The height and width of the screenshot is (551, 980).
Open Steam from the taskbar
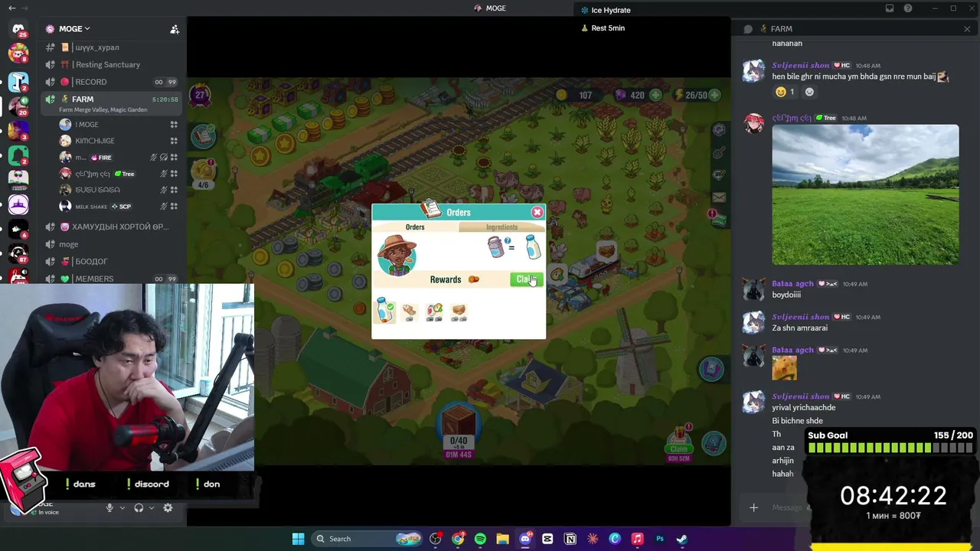681,539
